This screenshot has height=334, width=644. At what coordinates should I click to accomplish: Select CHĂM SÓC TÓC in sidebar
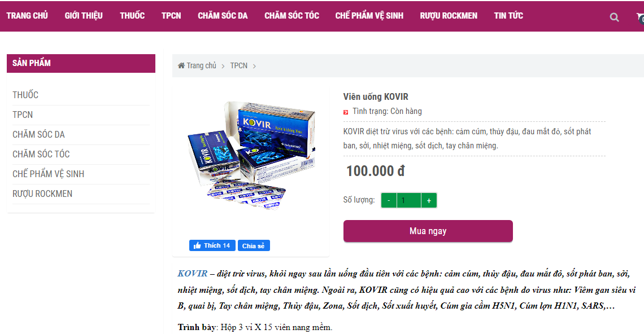(x=41, y=154)
